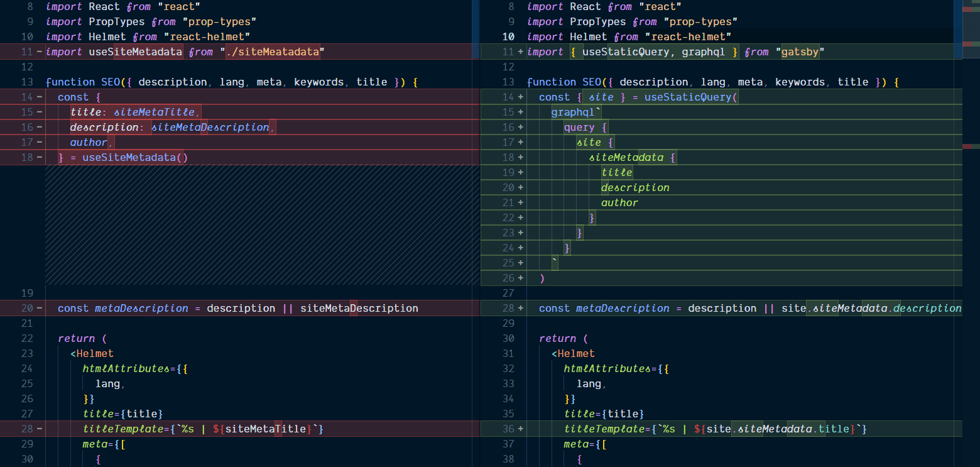Select line number 27 in the right pane

click(508, 293)
